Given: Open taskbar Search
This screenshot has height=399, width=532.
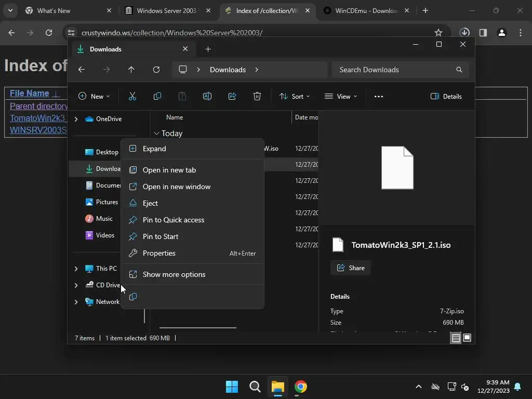Looking at the screenshot, I should pos(255,387).
